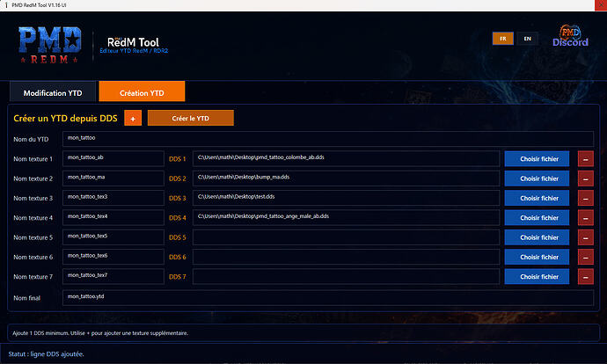Viewport: 607px width, 364px height.
Task: Edit the texture name field mon_tattoo_ab
Action: click(x=113, y=158)
